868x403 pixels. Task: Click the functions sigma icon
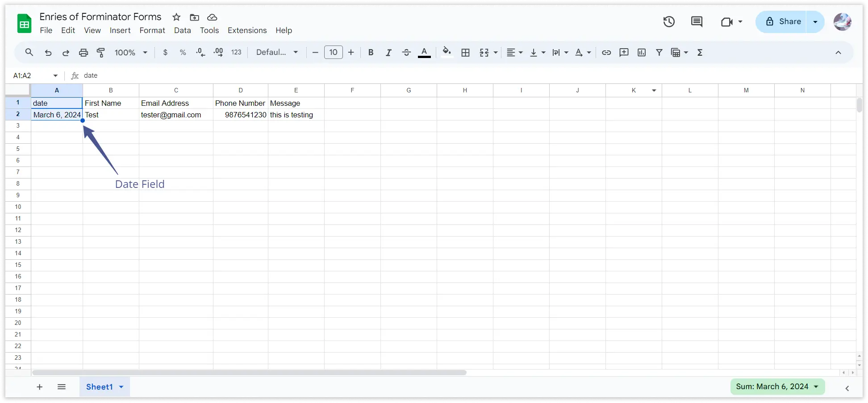pos(700,53)
